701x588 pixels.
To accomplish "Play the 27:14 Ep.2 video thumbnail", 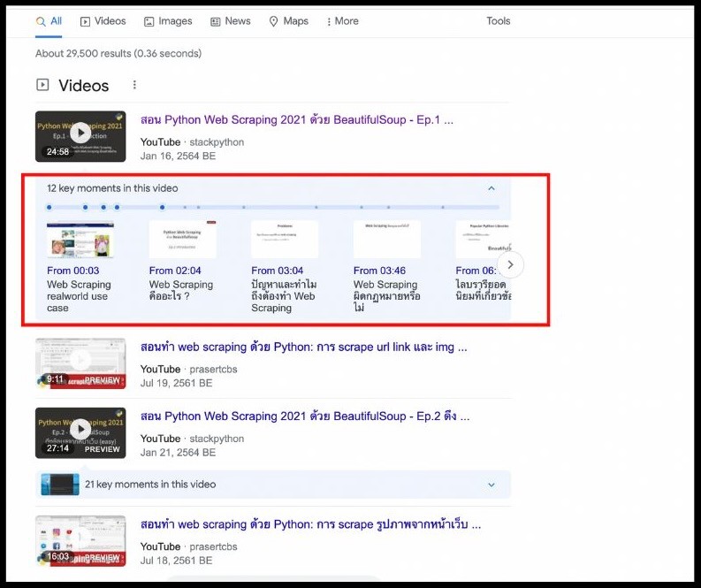I will coord(80,433).
